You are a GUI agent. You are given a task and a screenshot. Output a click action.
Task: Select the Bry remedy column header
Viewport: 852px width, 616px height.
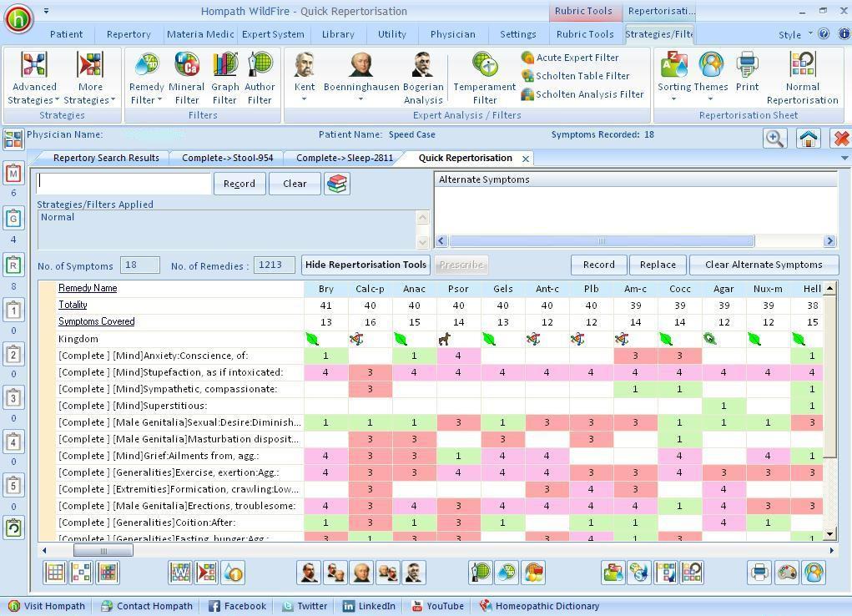coord(326,289)
